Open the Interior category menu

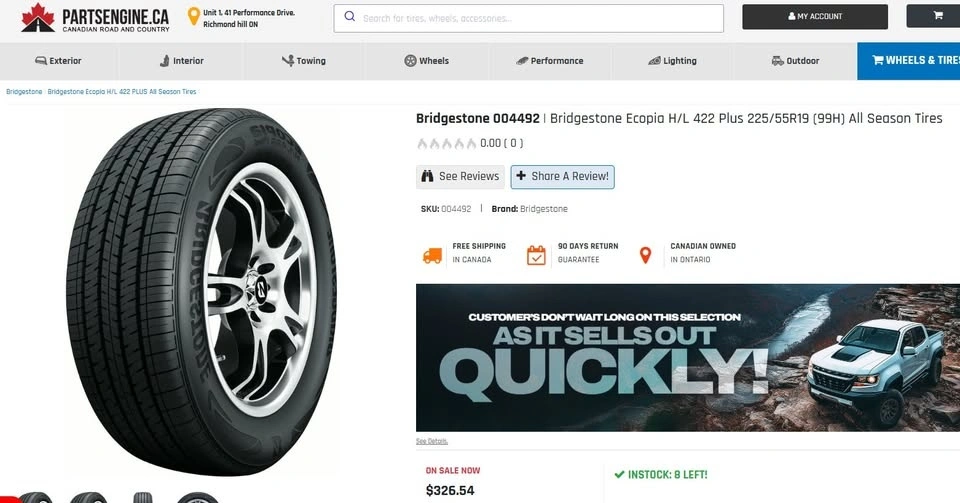(x=180, y=61)
